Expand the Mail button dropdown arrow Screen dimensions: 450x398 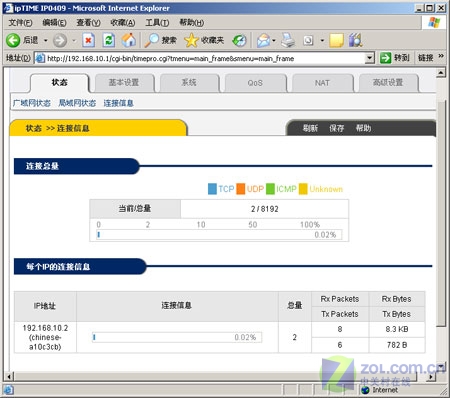[274, 41]
